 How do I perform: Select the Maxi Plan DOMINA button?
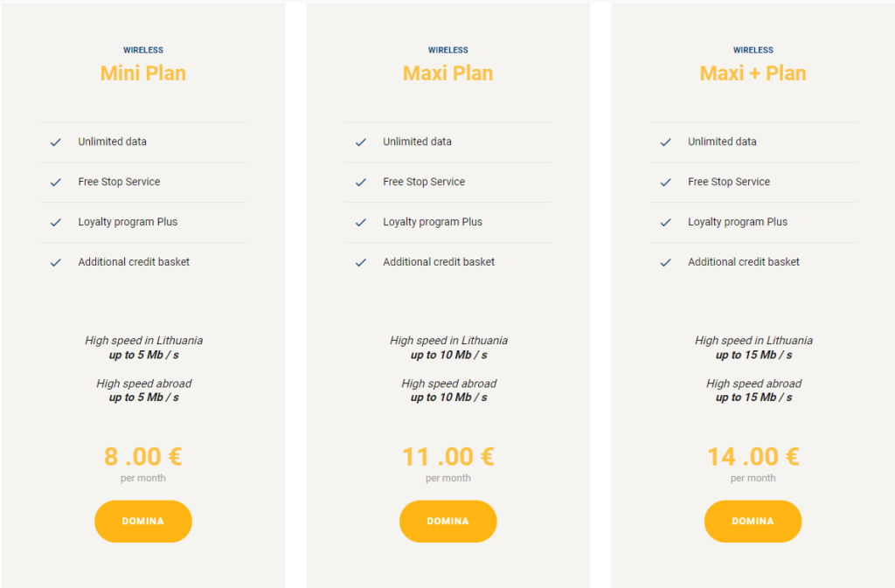tap(447, 521)
